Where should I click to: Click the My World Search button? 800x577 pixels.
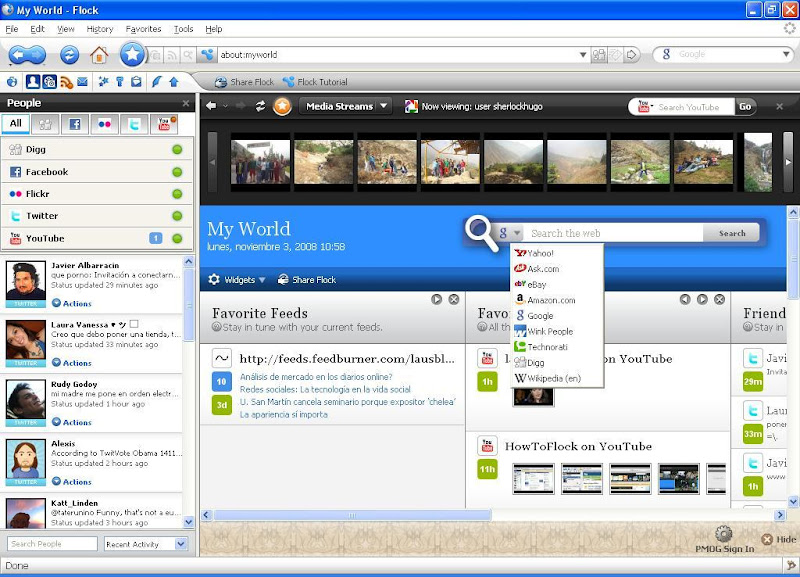(732, 233)
